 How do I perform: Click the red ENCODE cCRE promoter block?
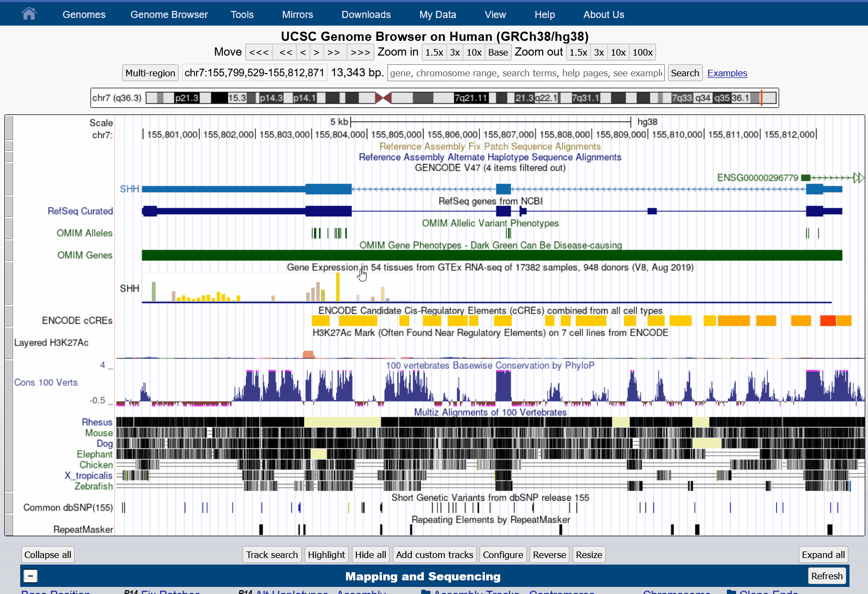pyautogui.click(x=828, y=320)
